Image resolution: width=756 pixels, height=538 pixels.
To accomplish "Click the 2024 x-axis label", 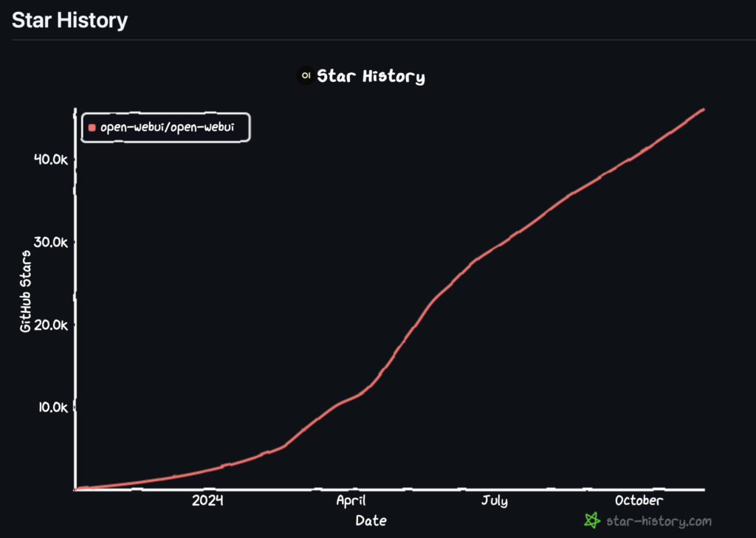I will [x=207, y=500].
